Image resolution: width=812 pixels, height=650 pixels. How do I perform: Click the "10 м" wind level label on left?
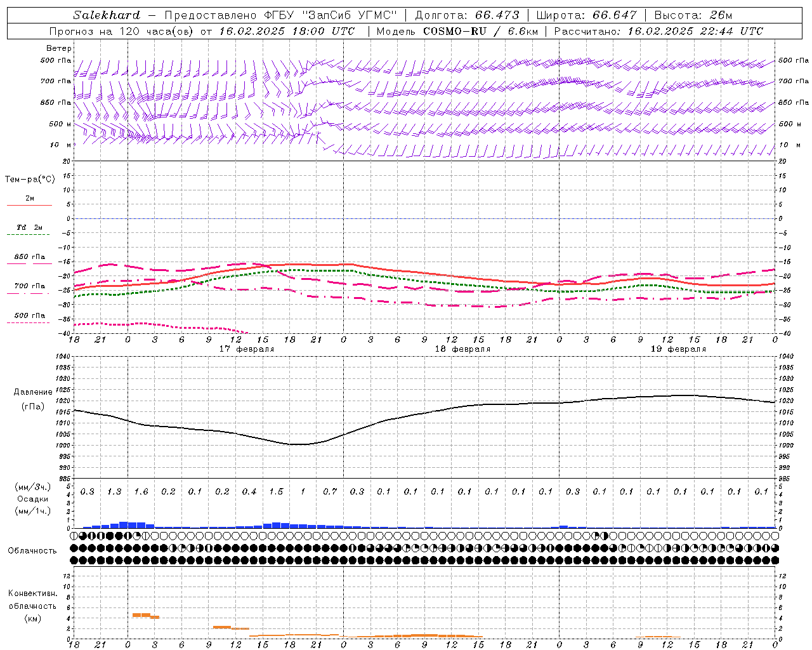(x=60, y=145)
